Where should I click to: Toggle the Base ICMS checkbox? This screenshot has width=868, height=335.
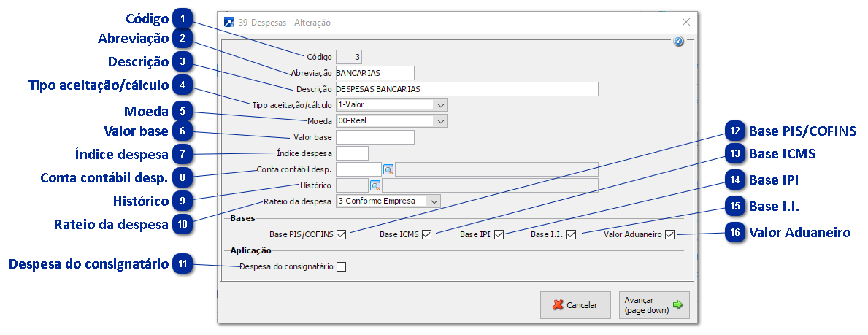click(427, 235)
